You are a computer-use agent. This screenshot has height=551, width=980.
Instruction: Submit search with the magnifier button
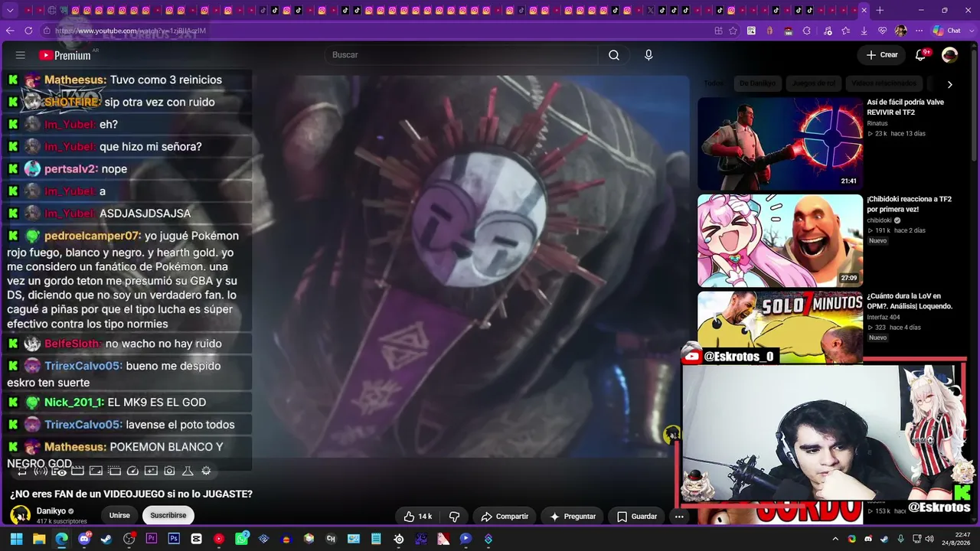614,55
